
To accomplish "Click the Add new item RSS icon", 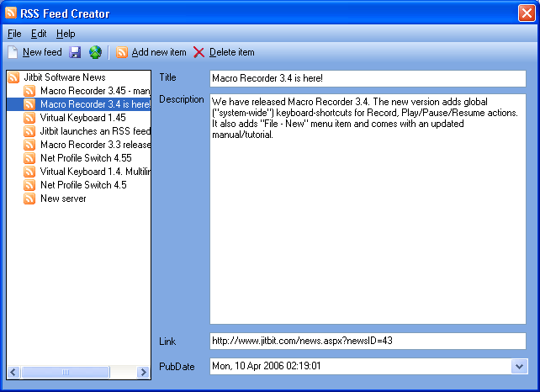I will pyautogui.click(x=122, y=52).
